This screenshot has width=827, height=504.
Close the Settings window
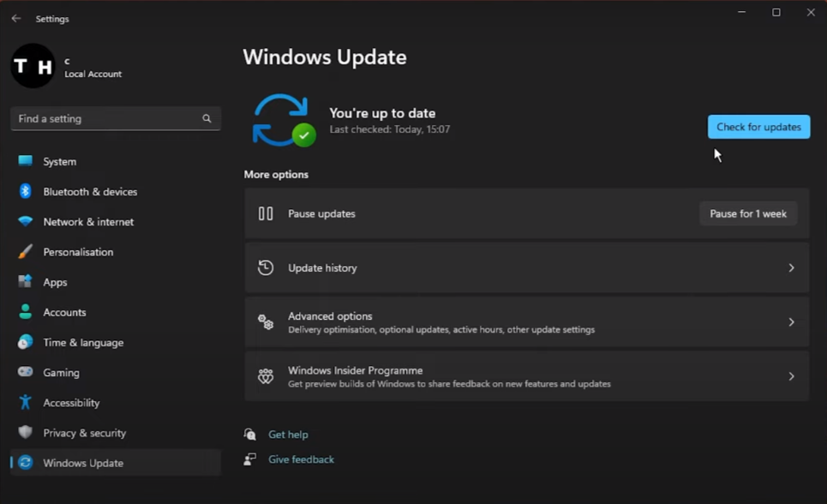point(811,12)
